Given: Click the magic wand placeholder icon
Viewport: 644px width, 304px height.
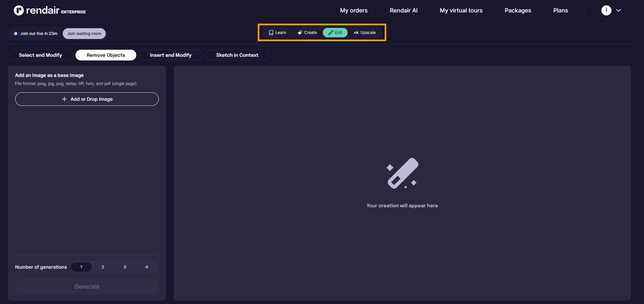Looking at the screenshot, I should [402, 173].
